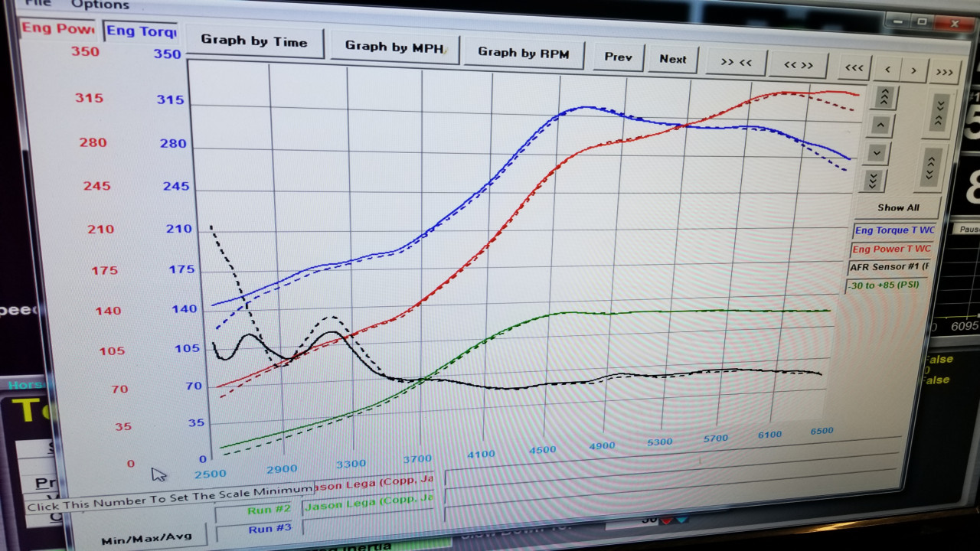Open the Options menu
The image size is (980, 551).
click(x=100, y=5)
